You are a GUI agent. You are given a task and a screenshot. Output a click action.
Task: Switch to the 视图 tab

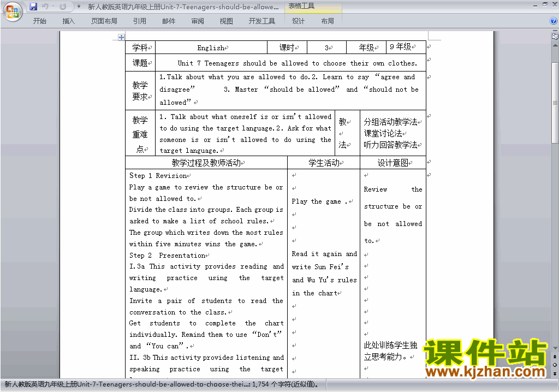click(227, 21)
